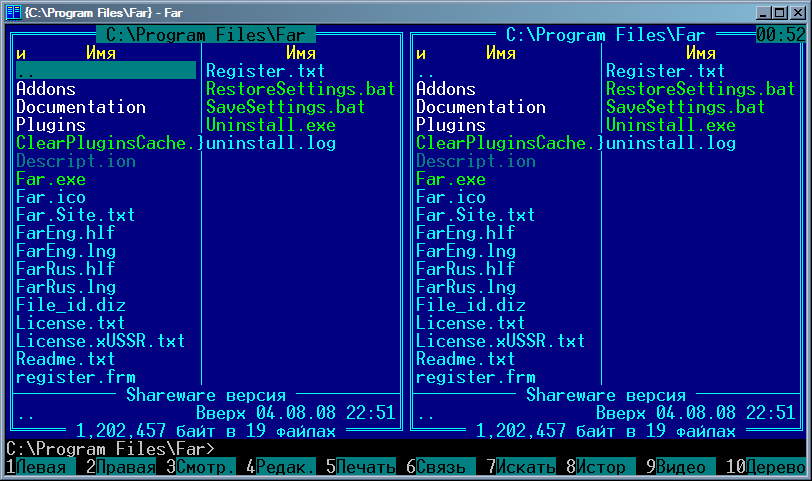Select Documentation folder in the left panel

point(81,107)
